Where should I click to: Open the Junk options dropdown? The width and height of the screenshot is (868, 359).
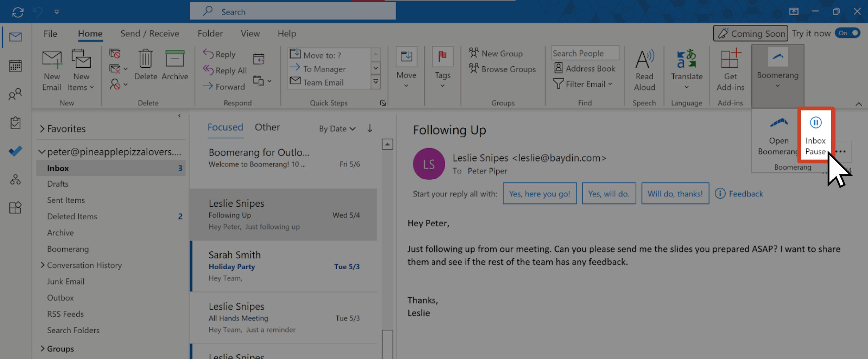[x=118, y=84]
